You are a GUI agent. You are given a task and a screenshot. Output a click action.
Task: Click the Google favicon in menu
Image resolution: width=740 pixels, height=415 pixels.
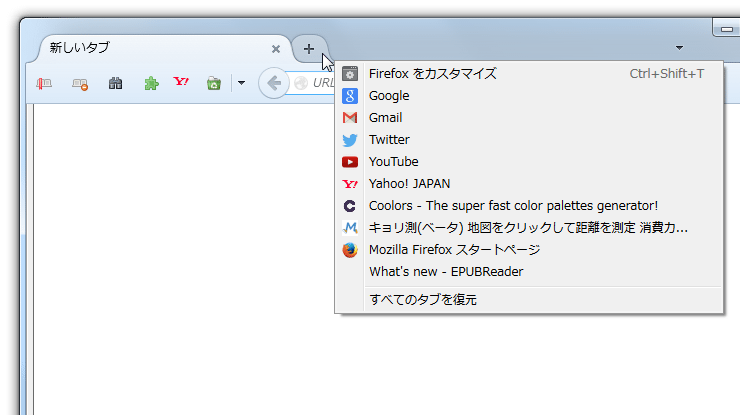[350, 96]
